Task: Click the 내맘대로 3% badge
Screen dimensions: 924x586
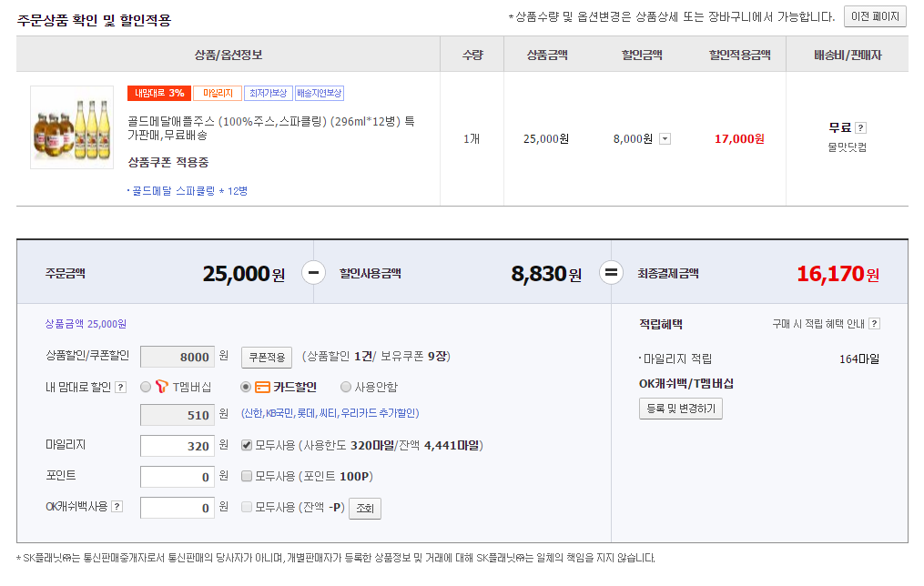Action: [158, 93]
